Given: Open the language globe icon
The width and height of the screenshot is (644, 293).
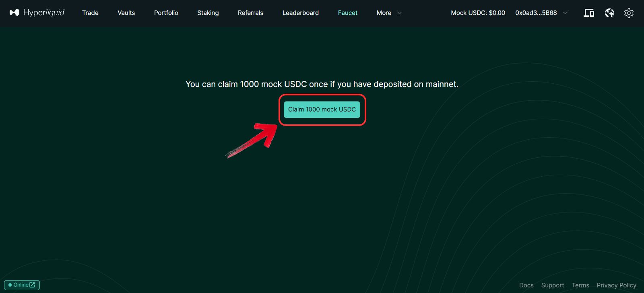Looking at the screenshot, I should (x=609, y=13).
